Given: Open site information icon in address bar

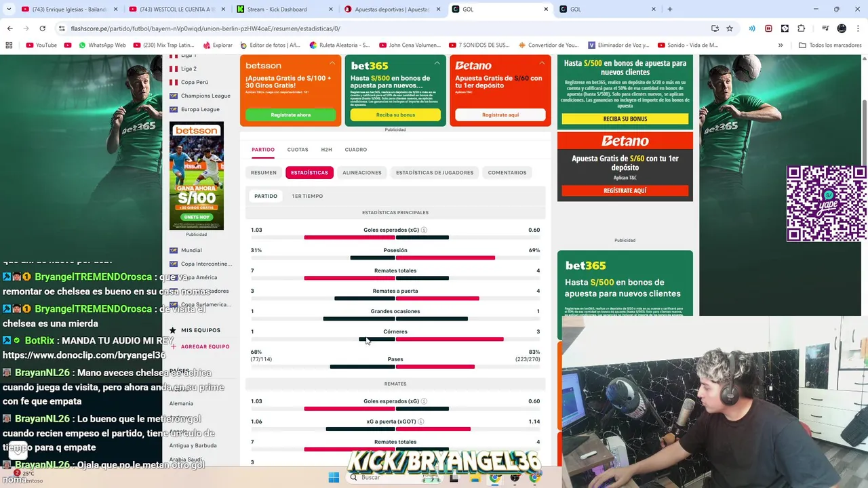Looking at the screenshot, I should coord(62,28).
